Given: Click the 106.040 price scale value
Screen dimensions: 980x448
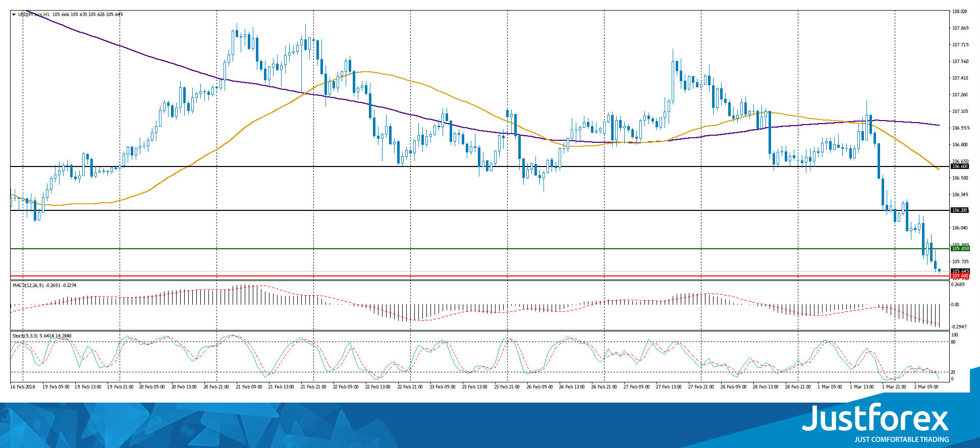Looking at the screenshot, I should point(960,228).
